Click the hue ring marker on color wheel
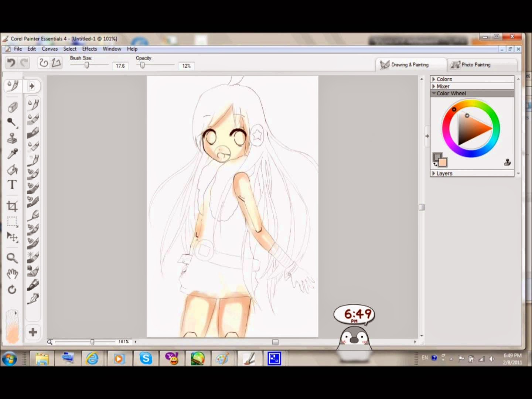The height and width of the screenshot is (399, 532). [x=454, y=109]
